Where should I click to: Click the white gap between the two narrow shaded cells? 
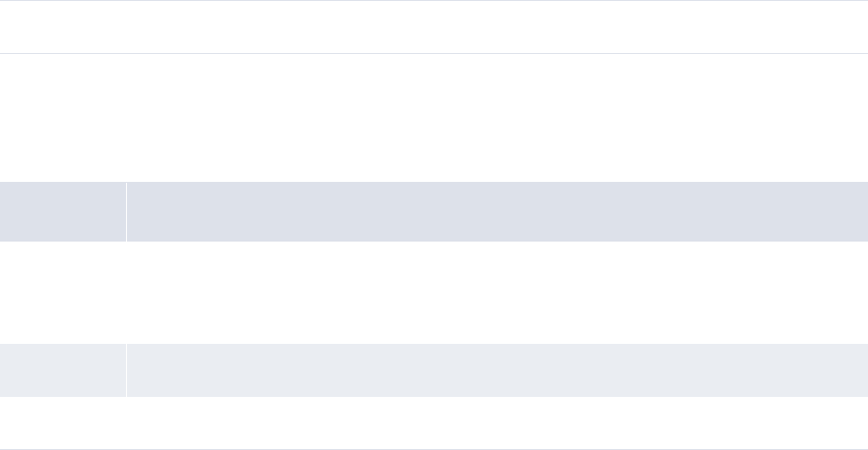[63, 293]
